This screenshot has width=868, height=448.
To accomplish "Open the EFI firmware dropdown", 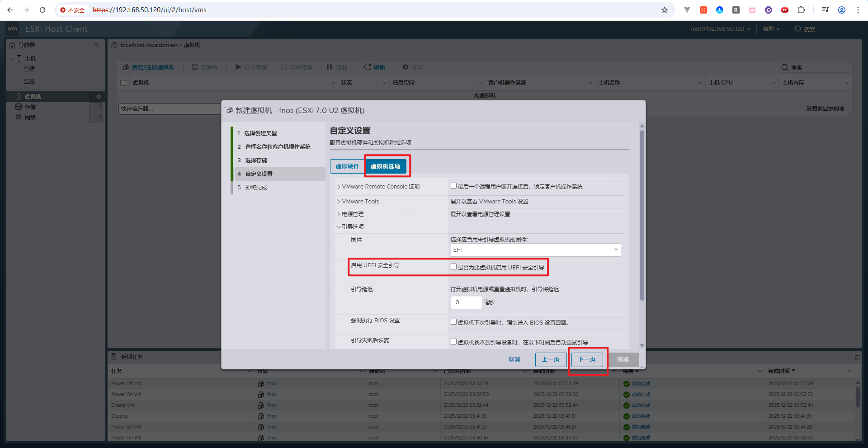I will pos(535,250).
